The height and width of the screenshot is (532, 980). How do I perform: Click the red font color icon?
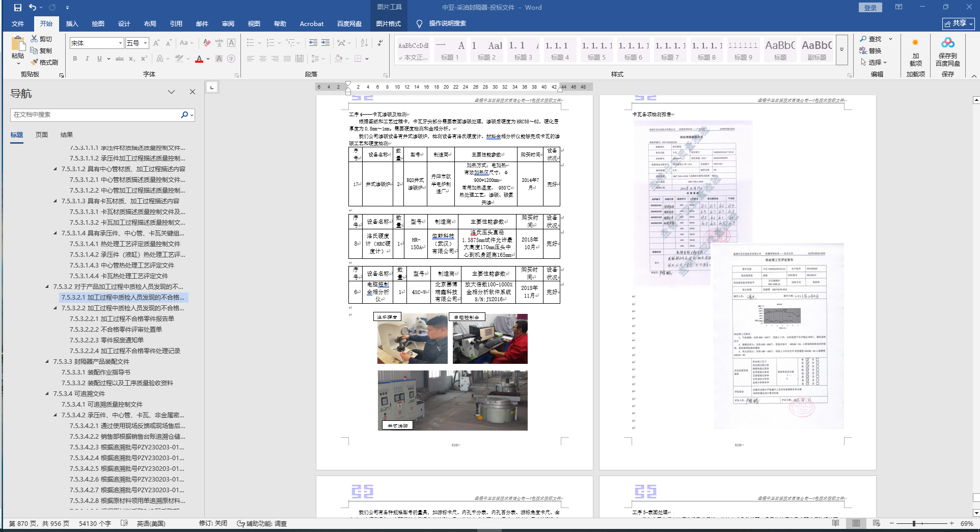click(x=199, y=59)
